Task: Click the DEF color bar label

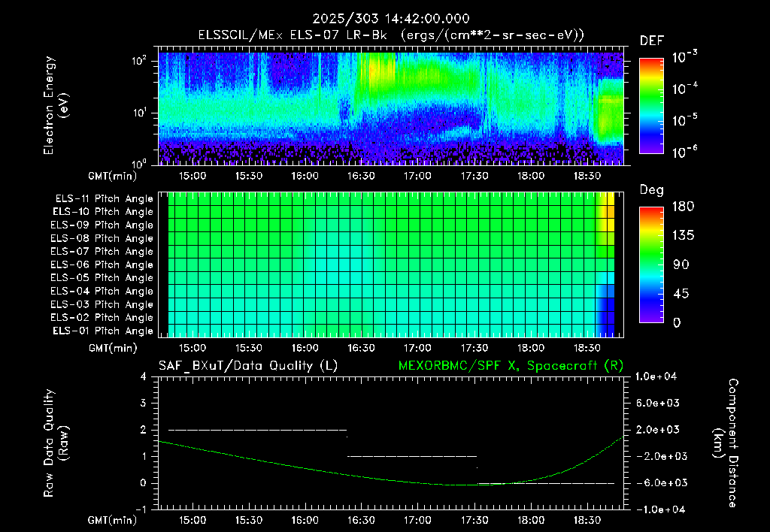Action: pyautogui.click(x=652, y=41)
